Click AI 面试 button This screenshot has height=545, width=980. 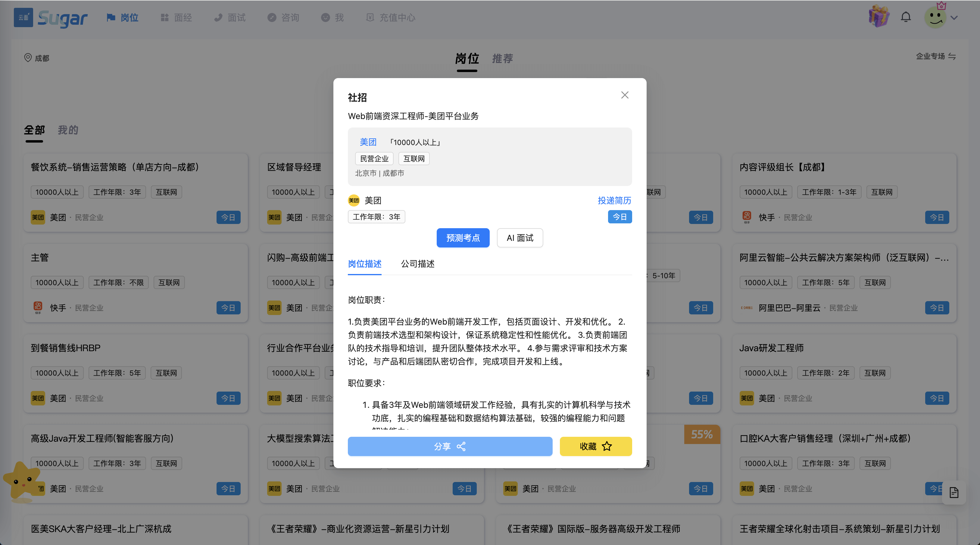(520, 238)
